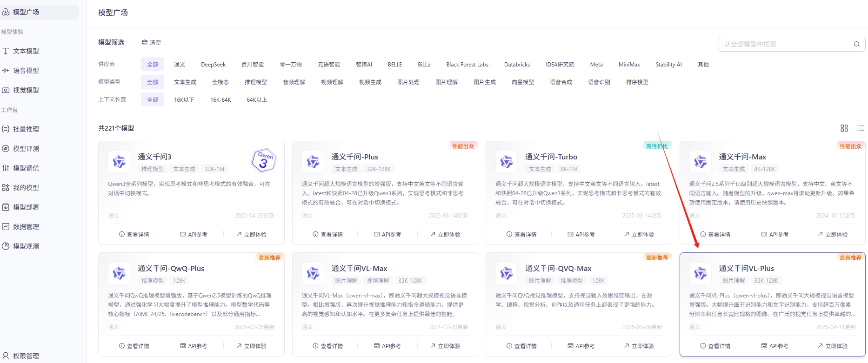Open API参考 for 通义千问VL-Plus
Image resolution: width=868 pixels, height=363 pixels.
point(775,346)
